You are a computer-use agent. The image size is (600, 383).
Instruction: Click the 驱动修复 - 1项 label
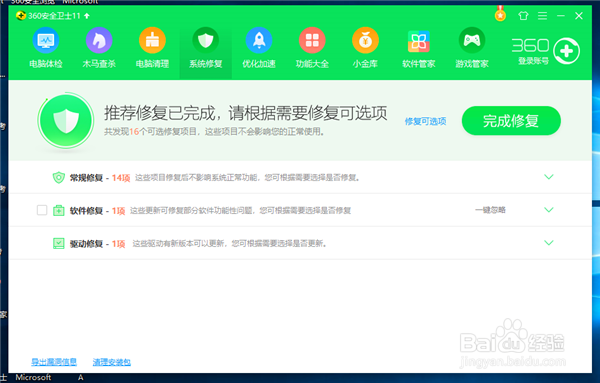tap(97, 244)
